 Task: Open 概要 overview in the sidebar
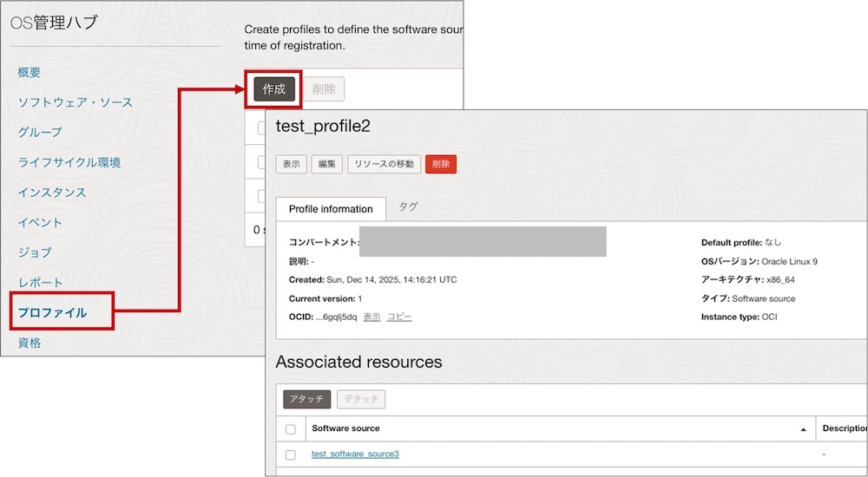pyautogui.click(x=30, y=72)
